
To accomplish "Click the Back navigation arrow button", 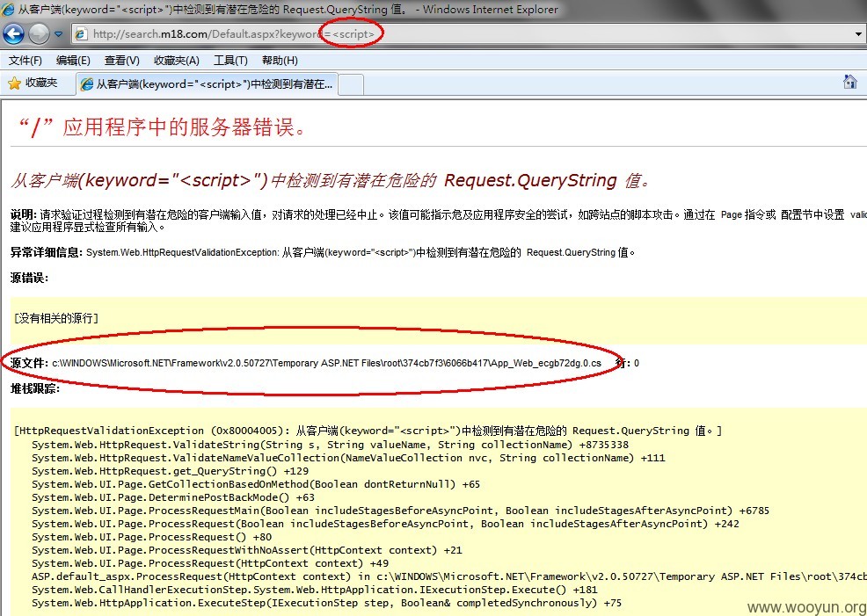I will 13,34.
